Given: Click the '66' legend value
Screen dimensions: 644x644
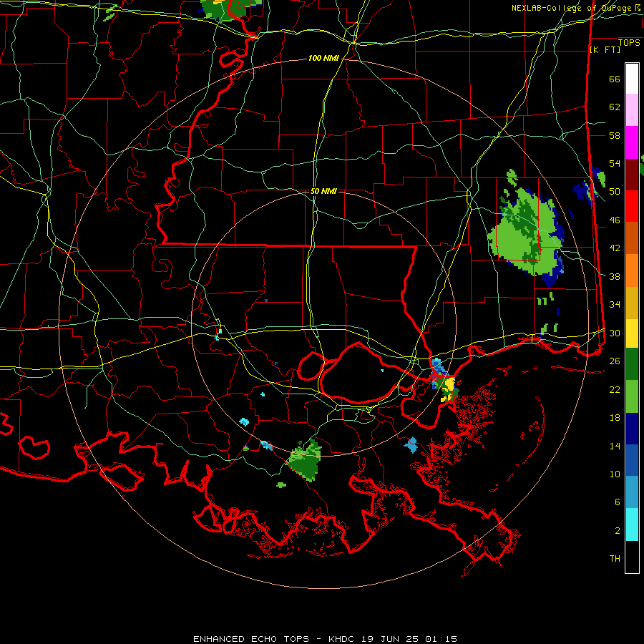Looking at the screenshot, I should [x=615, y=79].
